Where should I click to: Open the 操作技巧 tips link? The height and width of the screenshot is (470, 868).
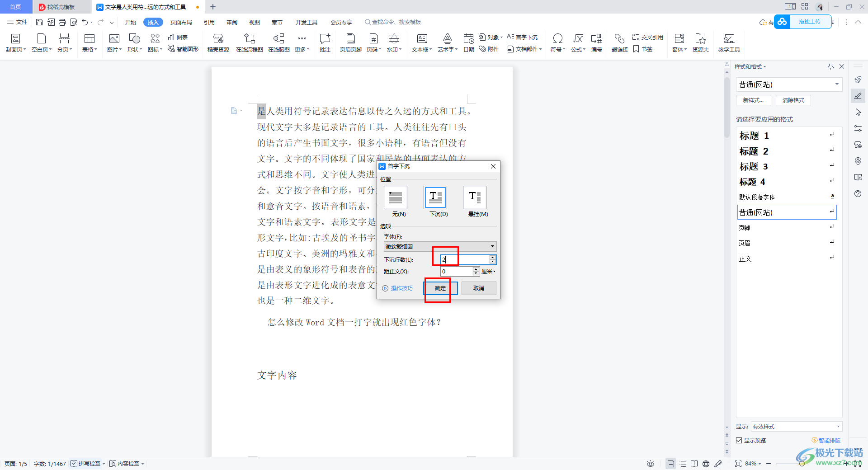pyautogui.click(x=397, y=288)
